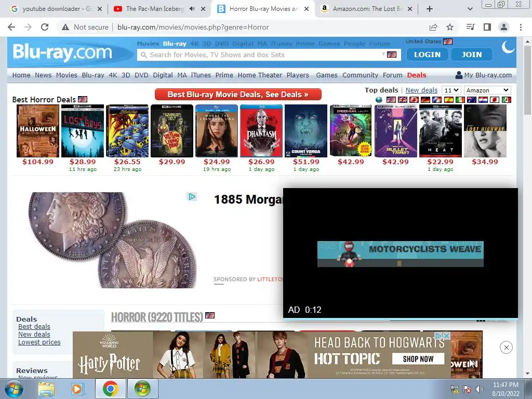Click the JOIN button

point(472,54)
